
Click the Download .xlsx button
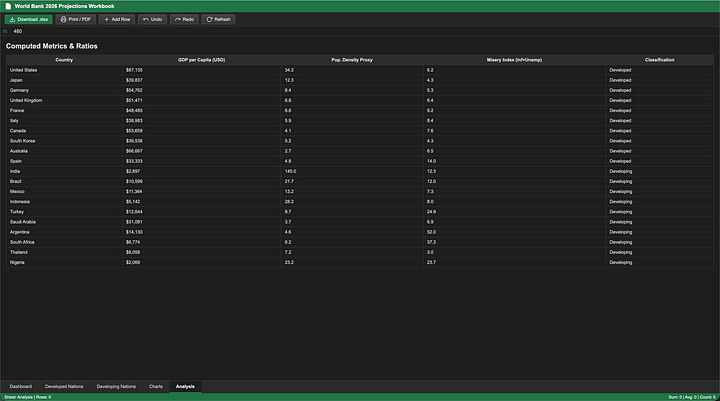tap(28, 19)
